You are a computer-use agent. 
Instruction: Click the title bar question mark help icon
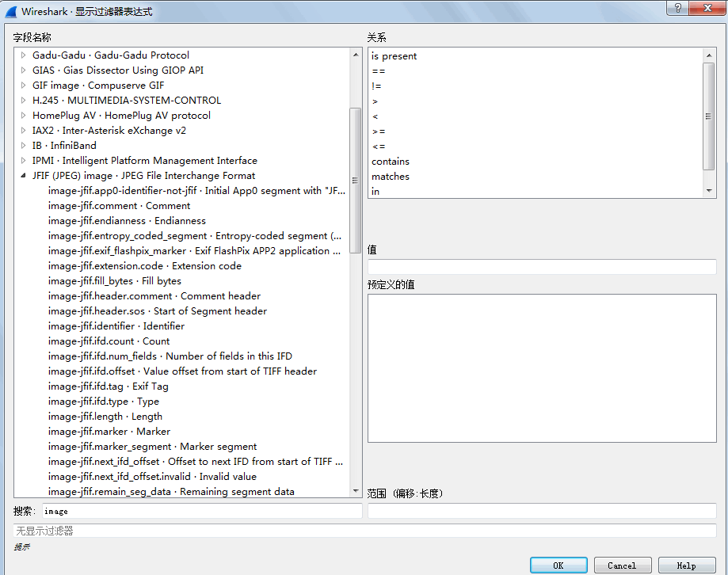coord(678,8)
